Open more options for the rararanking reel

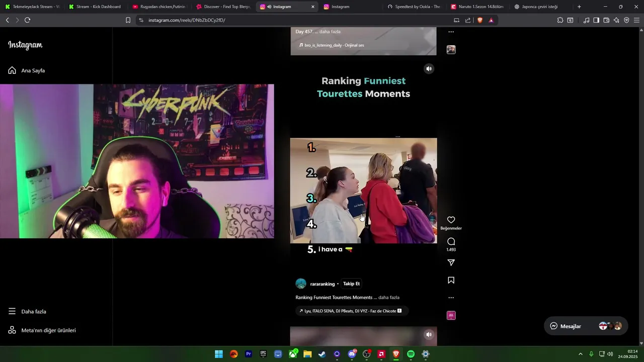coord(451,298)
